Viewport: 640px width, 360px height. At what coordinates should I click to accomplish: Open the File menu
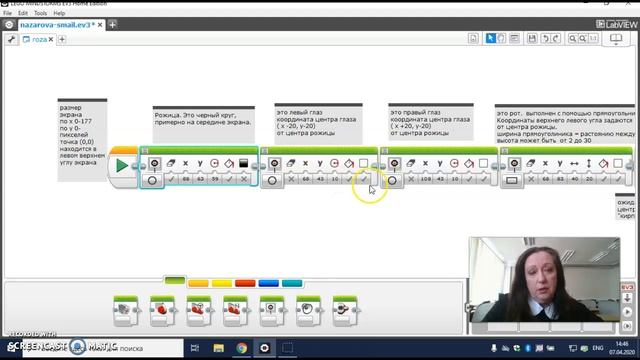[7, 13]
